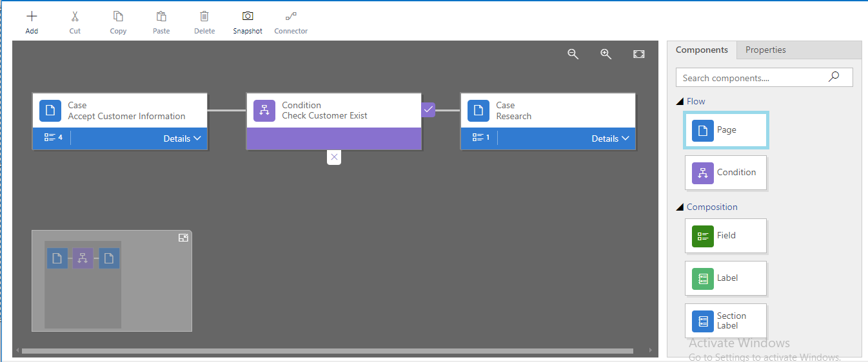Viewport: 868px width, 362px height.
Task: Switch to the Properties tab
Action: coord(765,50)
